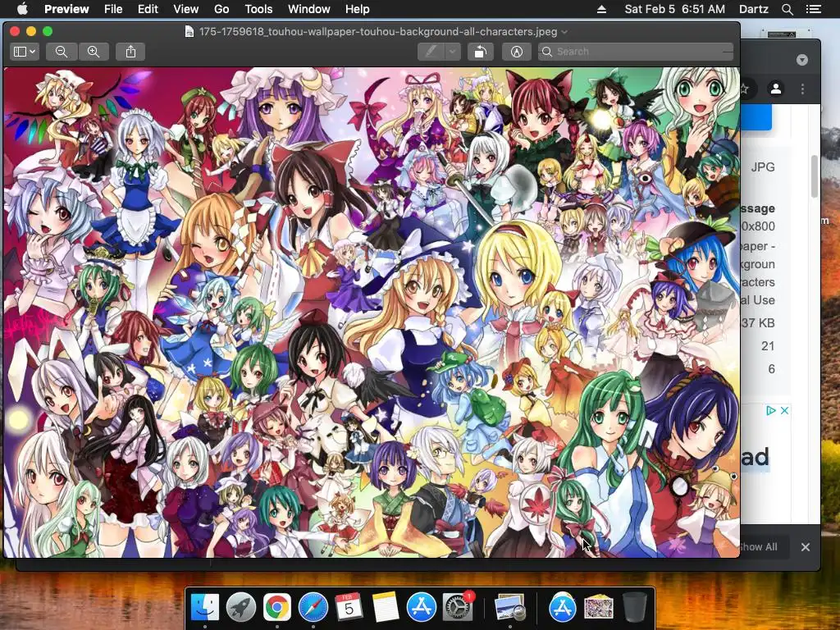Open the Tools menu
Viewport: 840px width, 630px height.
[x=258, y=9]
